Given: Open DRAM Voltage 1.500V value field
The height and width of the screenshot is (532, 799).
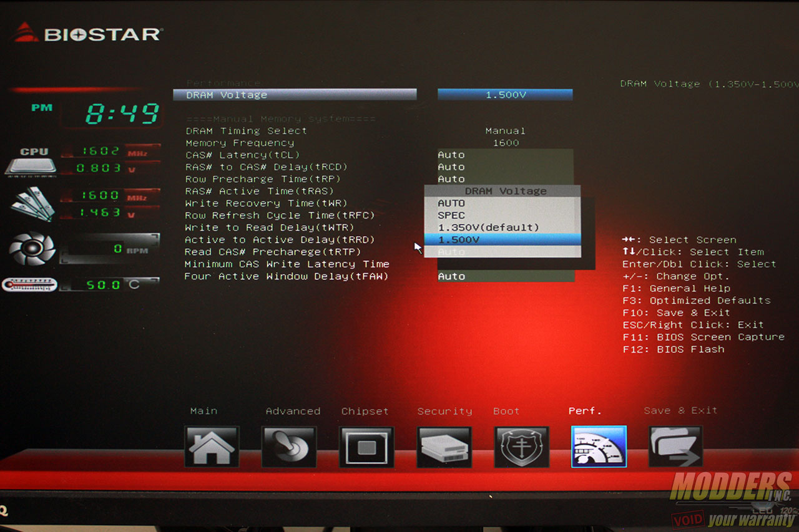Looking at the screenshot, I should coord(505,95).
